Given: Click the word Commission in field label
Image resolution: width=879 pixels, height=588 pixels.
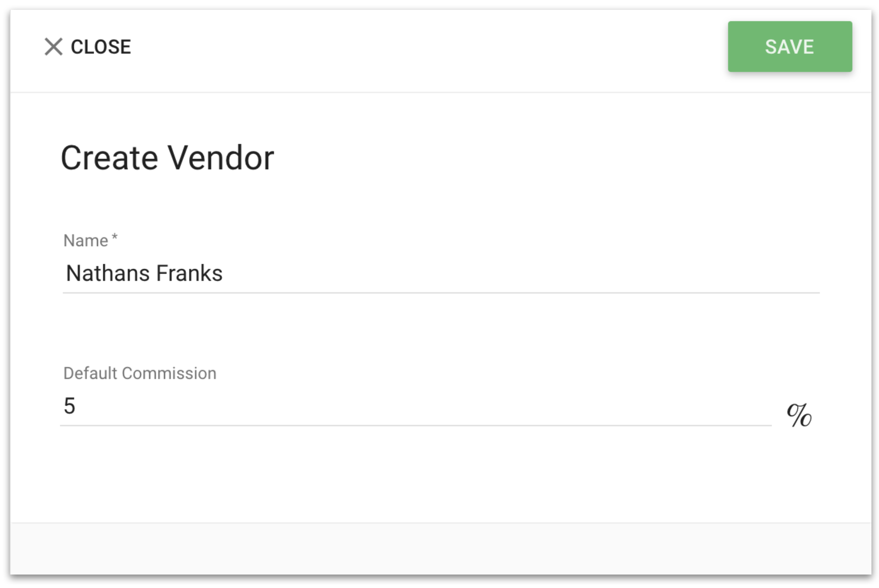Looking at the screenshot, I should [169, 373].
